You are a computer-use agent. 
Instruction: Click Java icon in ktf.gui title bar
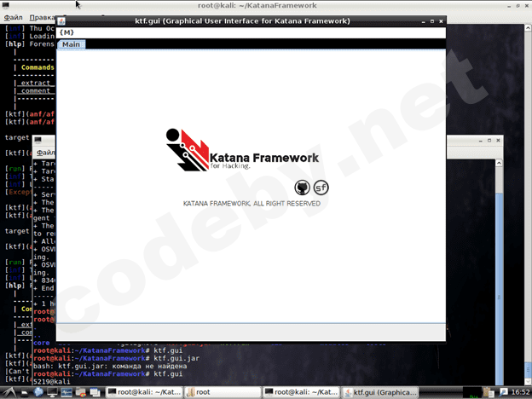[x=61, y=21]
